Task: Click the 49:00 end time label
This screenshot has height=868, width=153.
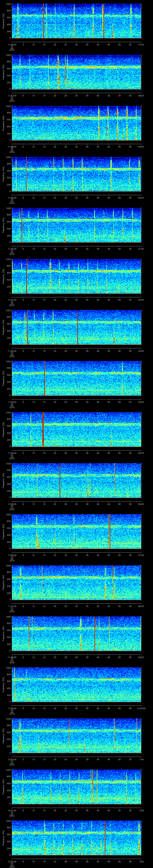Action: (141, 147)
